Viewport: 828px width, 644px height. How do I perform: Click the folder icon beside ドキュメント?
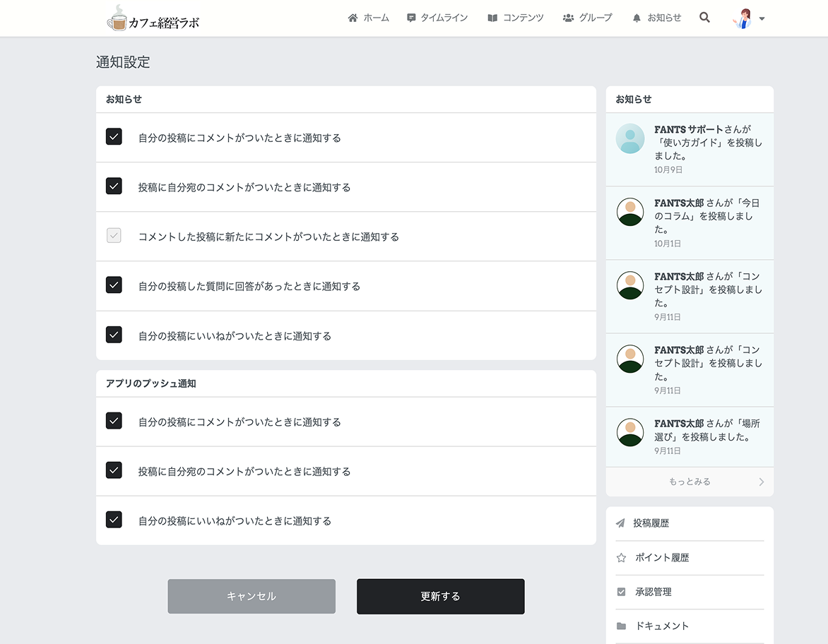(x=621, y=626)
